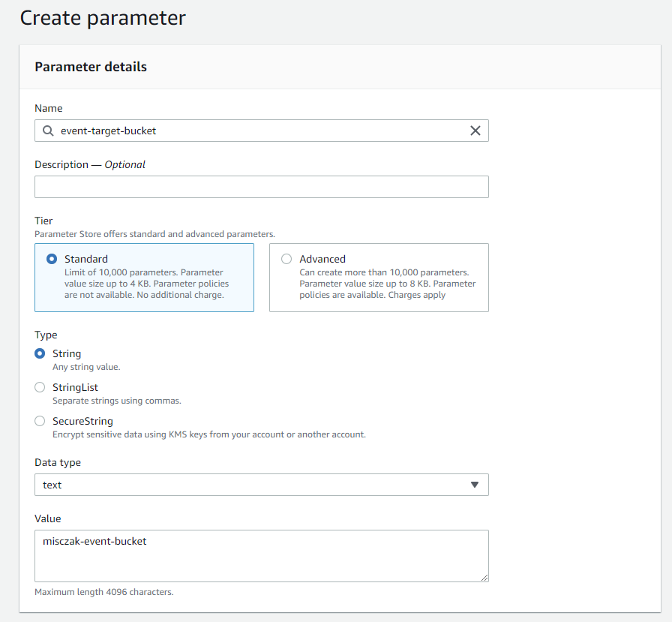Click the Data type dropdown caret icon
Image resolution: width=672 pixels, height=622 pixels.
[475, 485]
